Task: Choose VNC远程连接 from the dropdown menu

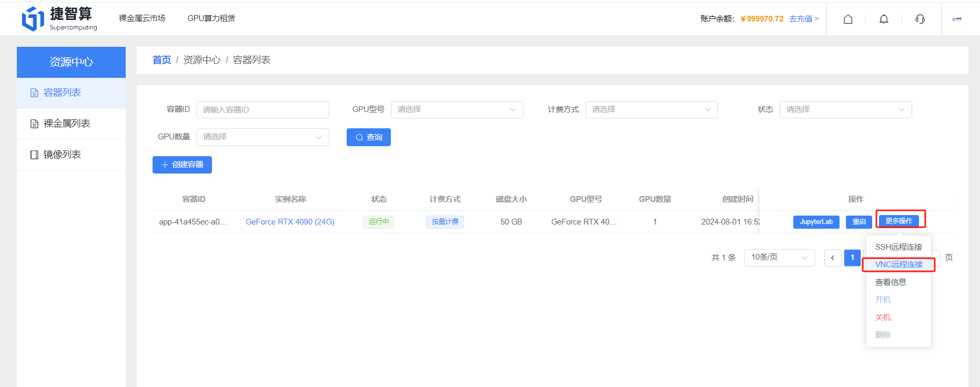Action: click(x=898, y=264)
